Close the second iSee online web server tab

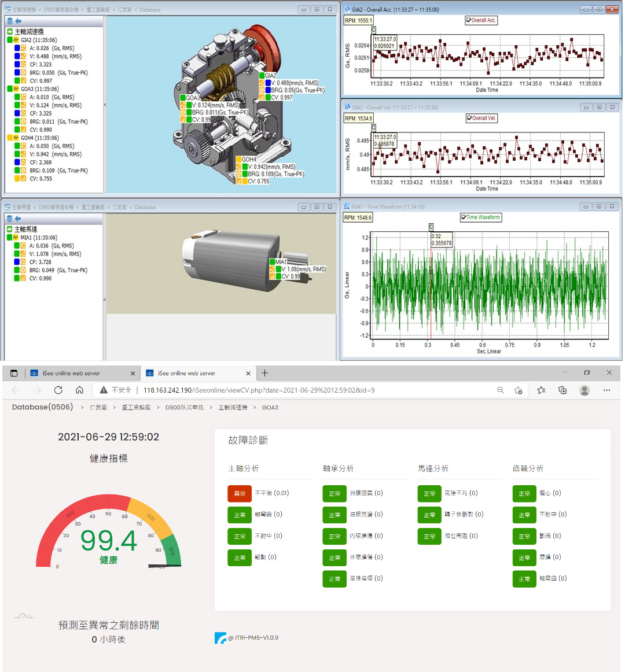click(248, 373)
